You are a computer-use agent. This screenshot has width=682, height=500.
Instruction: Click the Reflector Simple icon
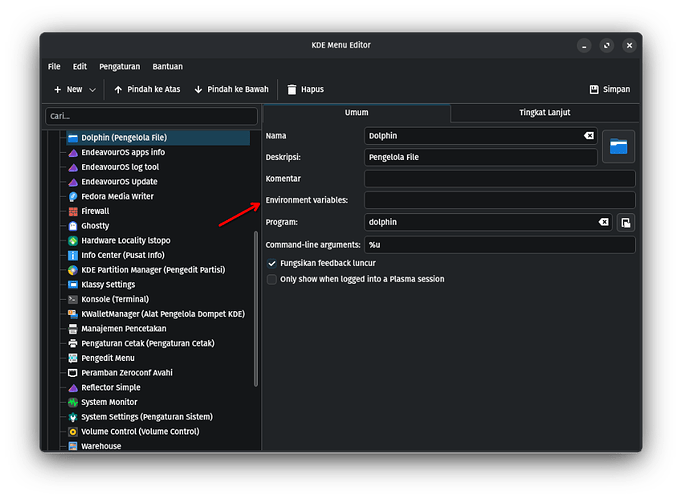click(73, 388)
